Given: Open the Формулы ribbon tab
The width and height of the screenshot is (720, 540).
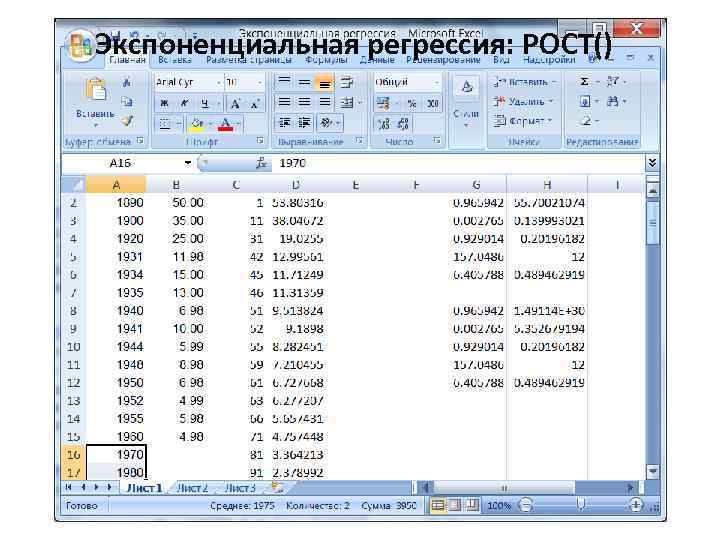Looking at the screenshot, I should (326, 60).
